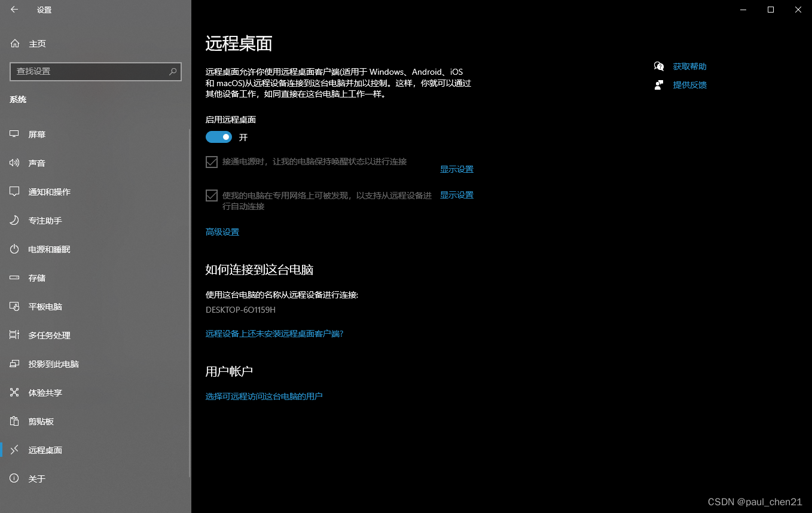The width and height of the screenshot is (812, 513).
Task: Open 投影到此电脑 settings
Action: [14, 364]
